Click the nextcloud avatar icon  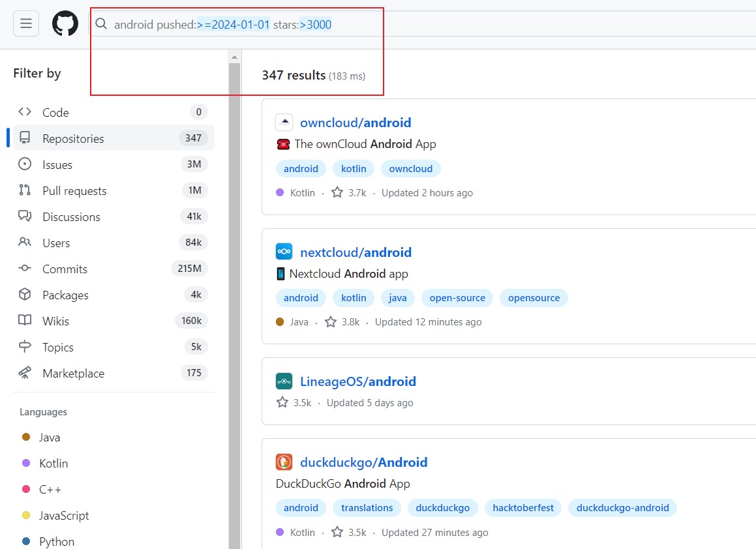[x=284, y=252]
